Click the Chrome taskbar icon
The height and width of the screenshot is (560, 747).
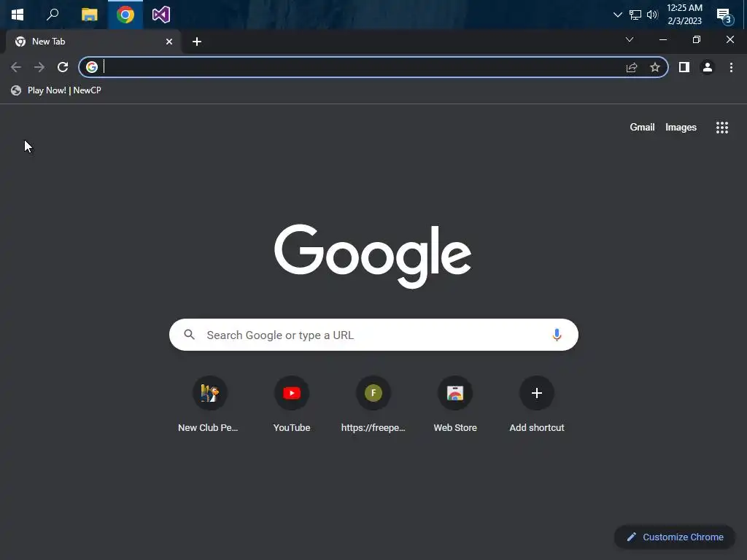point(125,15)
